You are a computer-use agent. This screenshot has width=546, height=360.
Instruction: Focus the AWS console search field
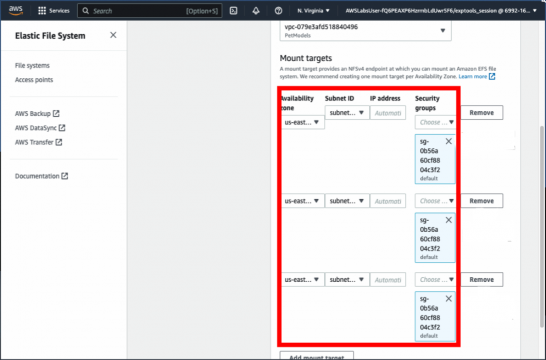coord(150,11)
